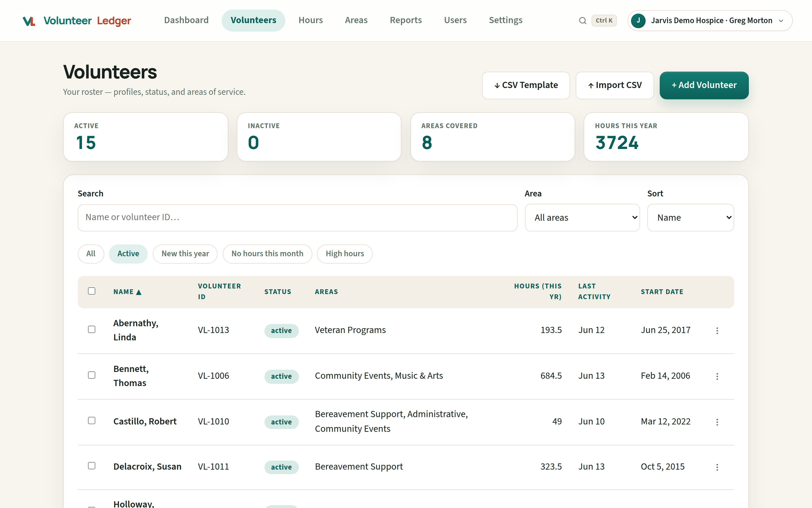Open the Sort by Name dropdown
The height and width of the screenshot is (508, 812).
pos(690,217)
